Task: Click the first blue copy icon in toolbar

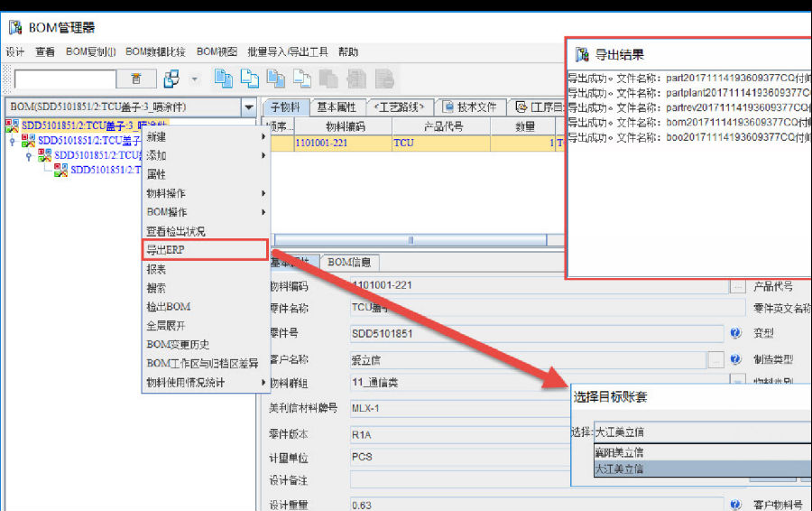Action: [222, 79]
